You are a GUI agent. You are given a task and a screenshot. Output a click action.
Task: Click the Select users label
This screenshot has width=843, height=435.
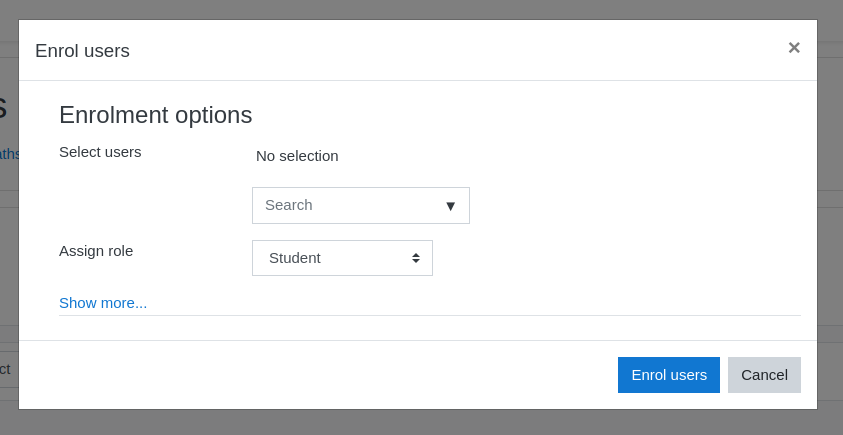point(100,152)
